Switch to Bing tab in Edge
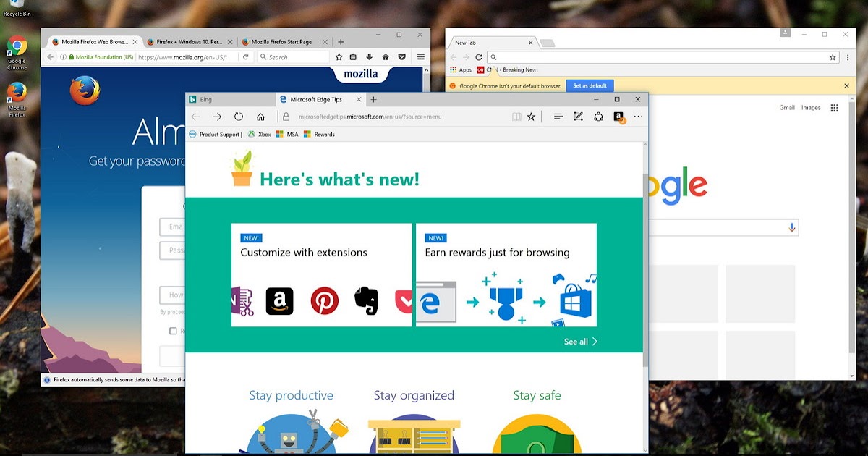The image size is (868, 456). pos(230,99)
